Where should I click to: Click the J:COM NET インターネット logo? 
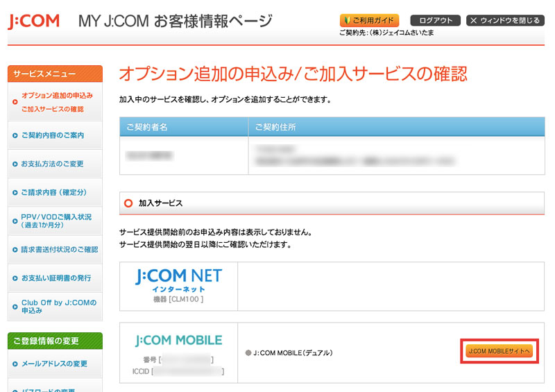coord(179,280)
